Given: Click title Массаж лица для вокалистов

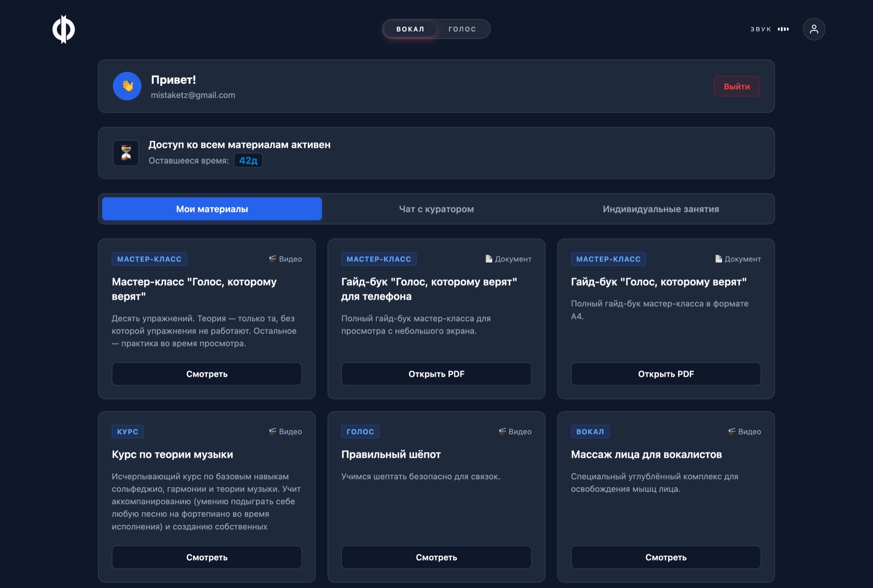Looking at the screenshot, I should (x=646, y=454).
